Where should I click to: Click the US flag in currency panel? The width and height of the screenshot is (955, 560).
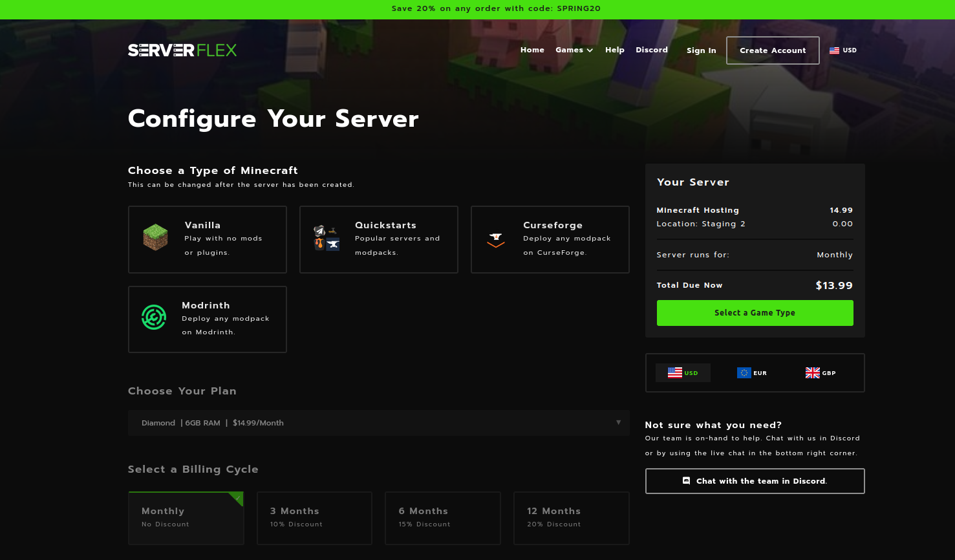point(675,372)
